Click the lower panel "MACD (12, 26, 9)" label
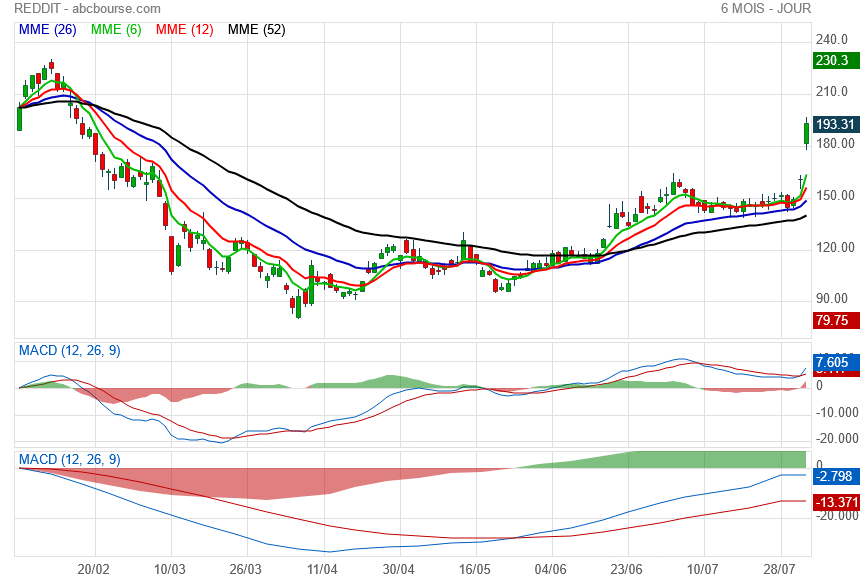860x580 pixels. click(70, 459)
